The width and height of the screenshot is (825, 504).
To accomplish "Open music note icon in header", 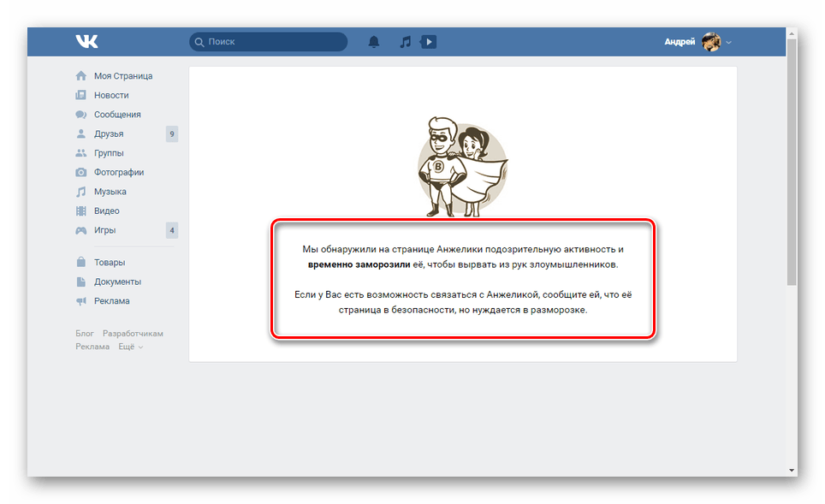I will pyautogui.click(x=405, y=42).
